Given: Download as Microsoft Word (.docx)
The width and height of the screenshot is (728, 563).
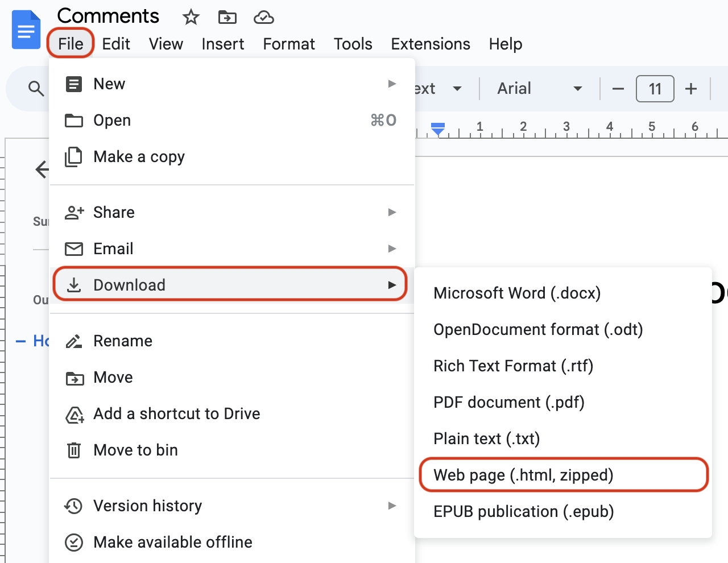Looking at the screenshot, I should pyautogui.click(x=563, y=293).
